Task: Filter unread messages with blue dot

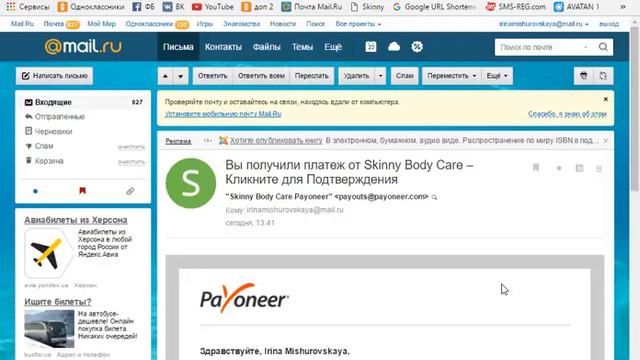Action: click(36, 191)
